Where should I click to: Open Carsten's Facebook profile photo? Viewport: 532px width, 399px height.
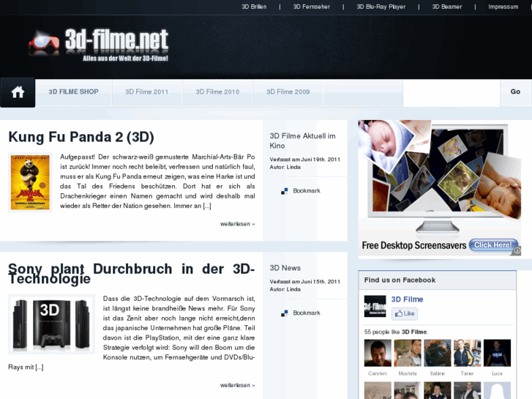[378, 353]
